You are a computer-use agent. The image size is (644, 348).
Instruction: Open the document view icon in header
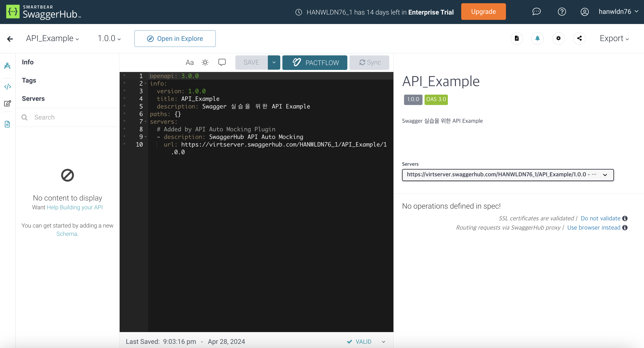click(517, 38)
